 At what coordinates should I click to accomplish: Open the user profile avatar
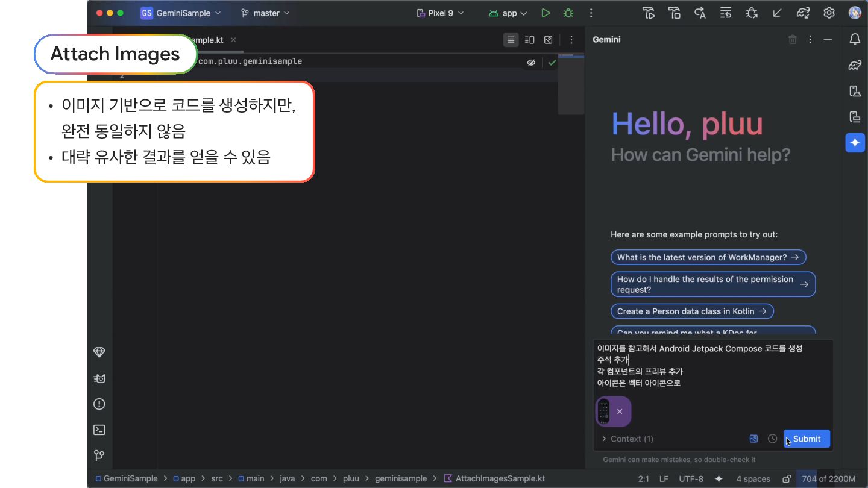point(855,13)
